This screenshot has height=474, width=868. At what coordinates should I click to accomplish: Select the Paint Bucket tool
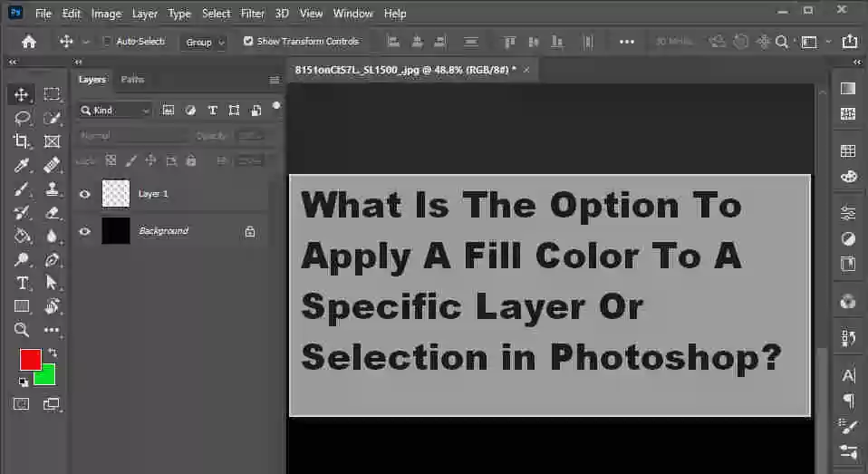(22, 236)
